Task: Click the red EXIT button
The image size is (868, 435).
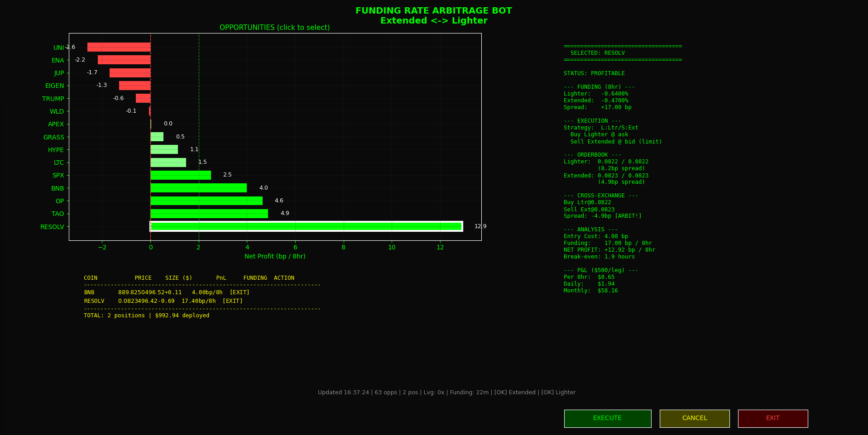Action: (x=773, y=418)
